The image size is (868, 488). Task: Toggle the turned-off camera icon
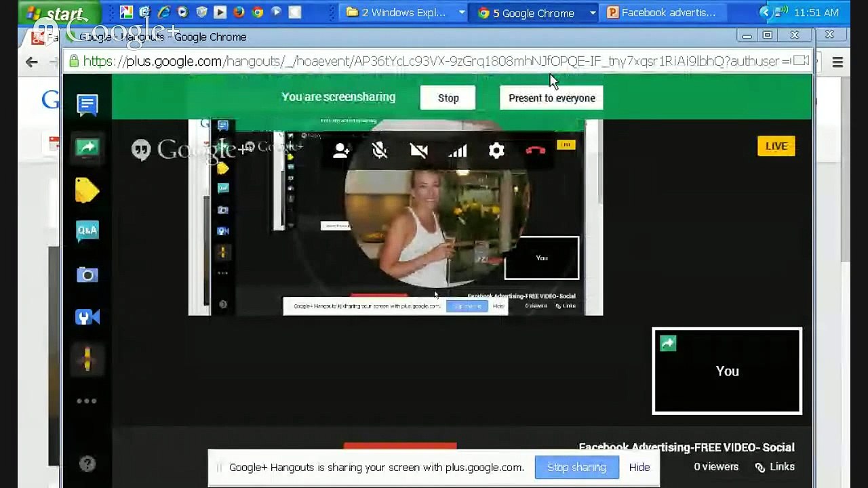pyautogui.click(x=419, y=150)
